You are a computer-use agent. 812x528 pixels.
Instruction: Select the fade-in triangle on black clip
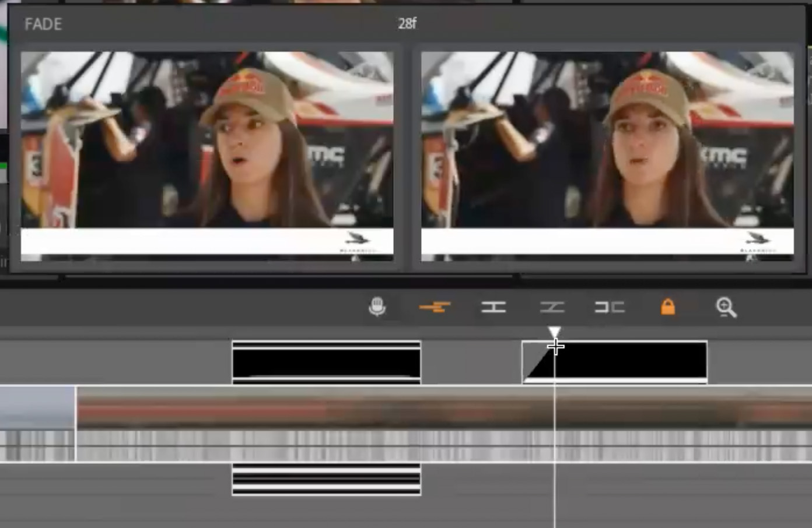[537, 367]
